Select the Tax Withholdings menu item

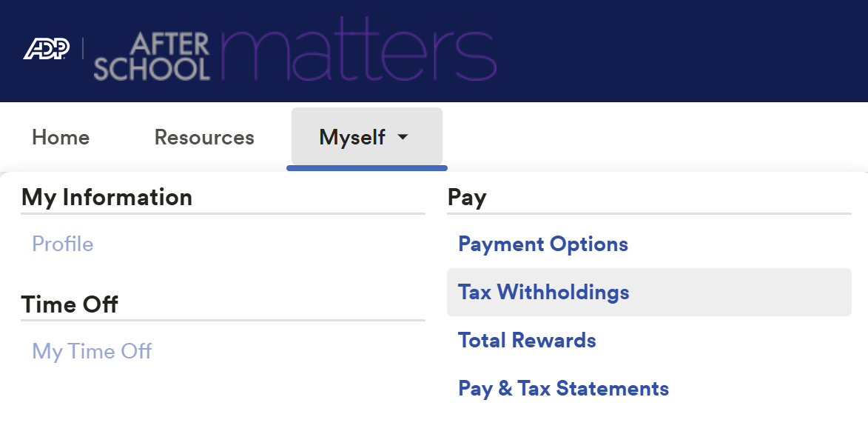544,293
